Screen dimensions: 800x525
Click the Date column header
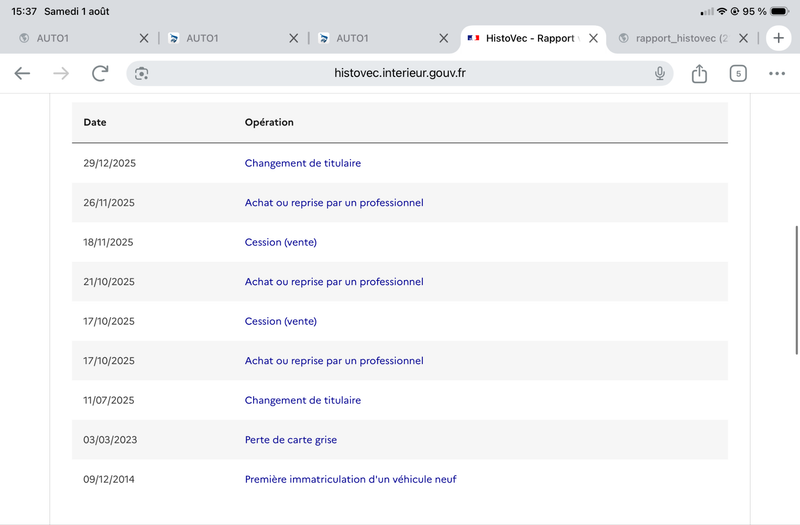click(x=95, y=122)
